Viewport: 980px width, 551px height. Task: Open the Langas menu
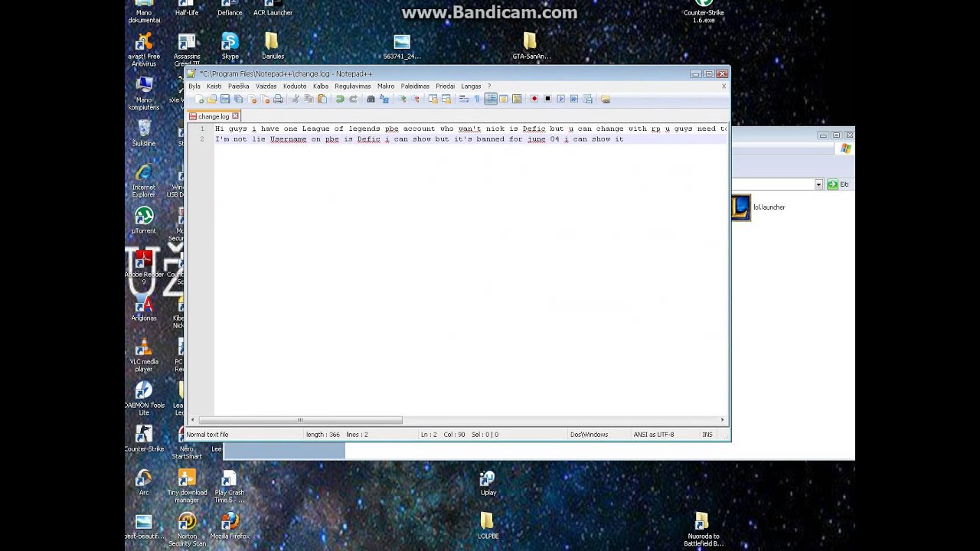471,86
